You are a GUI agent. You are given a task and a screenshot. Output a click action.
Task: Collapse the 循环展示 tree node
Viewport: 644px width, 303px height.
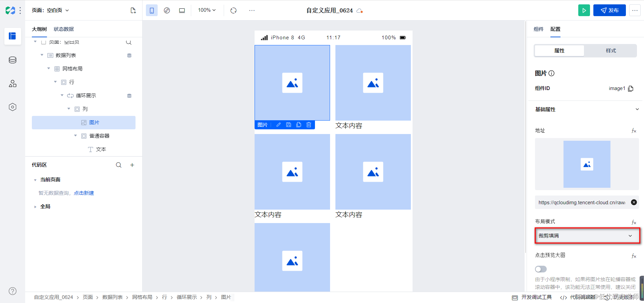[x=62, y=95]
